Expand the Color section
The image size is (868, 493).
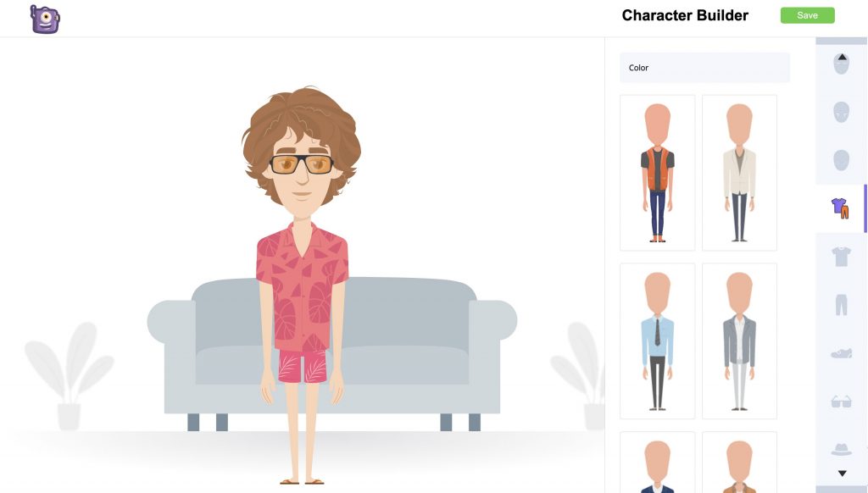(x=704, y=68)
